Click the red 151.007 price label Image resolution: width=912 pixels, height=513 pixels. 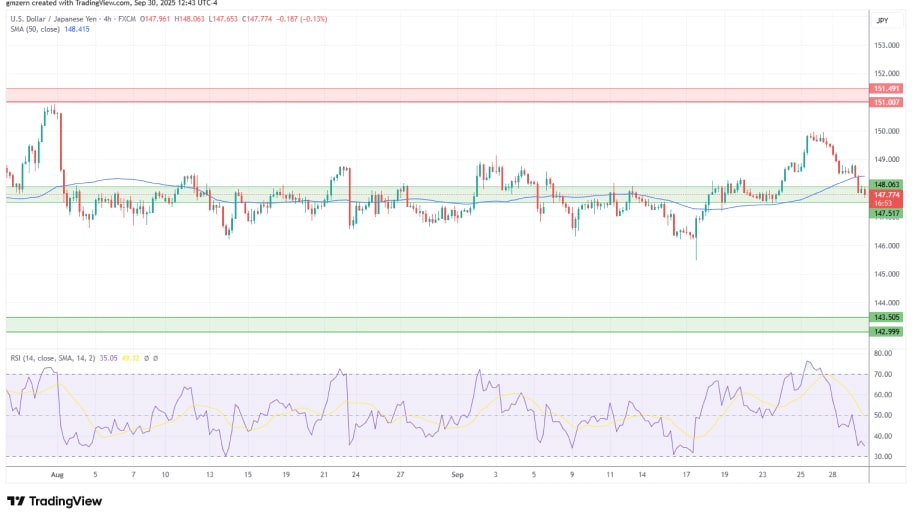click(882, 101)
